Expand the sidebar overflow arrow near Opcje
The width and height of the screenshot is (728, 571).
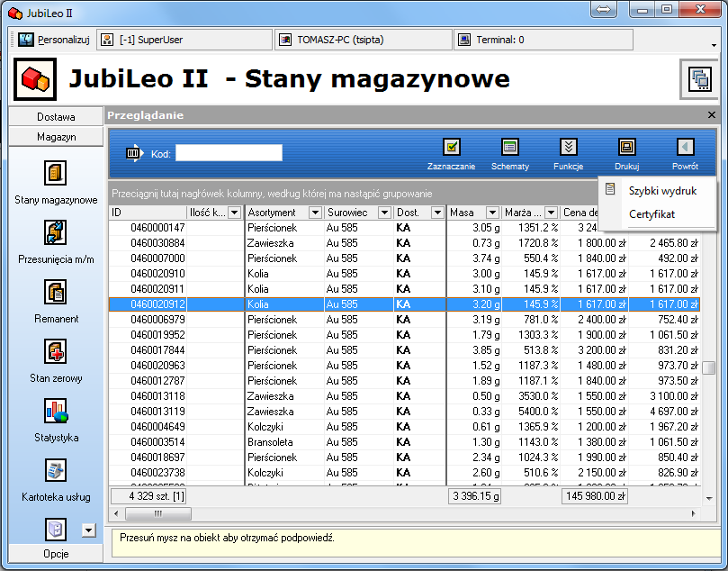tap(89, 530)
